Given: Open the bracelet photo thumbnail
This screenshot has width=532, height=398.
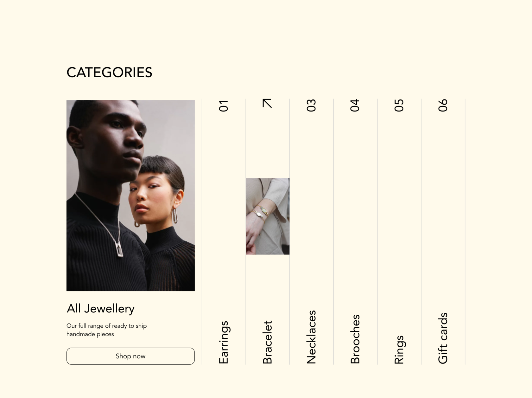Looking at the screenshot, I should (268, 216).
